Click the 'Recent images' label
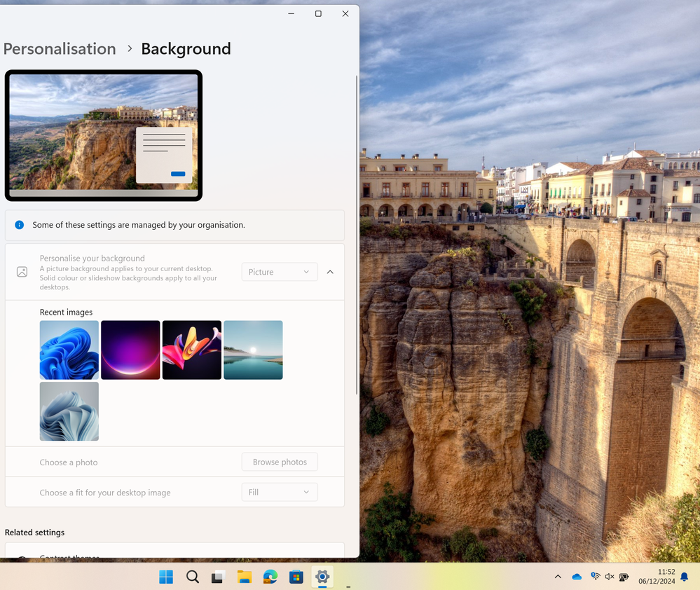Viewport: 700px width, 590px height. point(66,312)
